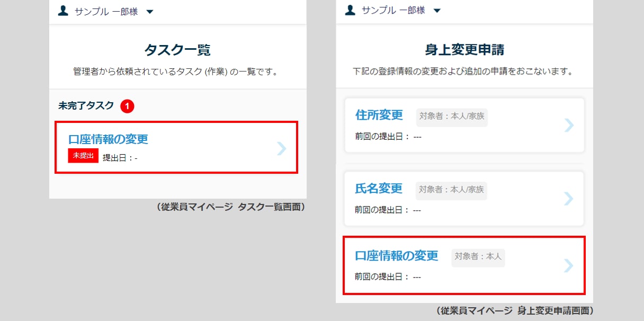644x321 pixels.
Task: Click the user profile icon in タスク一覧 panel
Action: [x=63, y=11]
